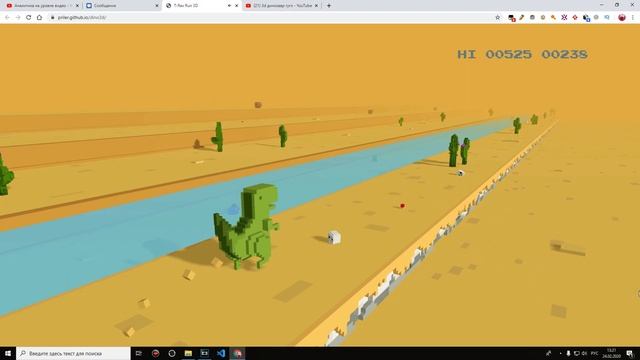Close the last YouTube tab
Screen dimensions: 640x360
coord(316,6)
